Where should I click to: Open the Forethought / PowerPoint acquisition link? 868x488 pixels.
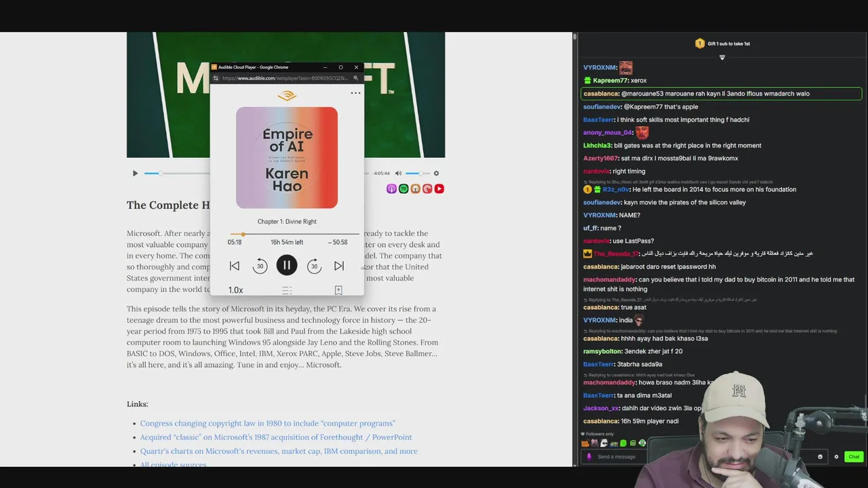[x=276, y=437]
